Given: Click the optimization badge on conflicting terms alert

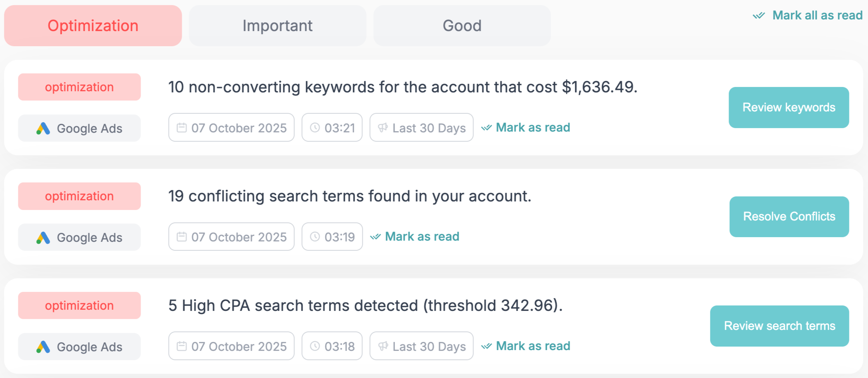Looking at the screenshot, I should (79, 196).
